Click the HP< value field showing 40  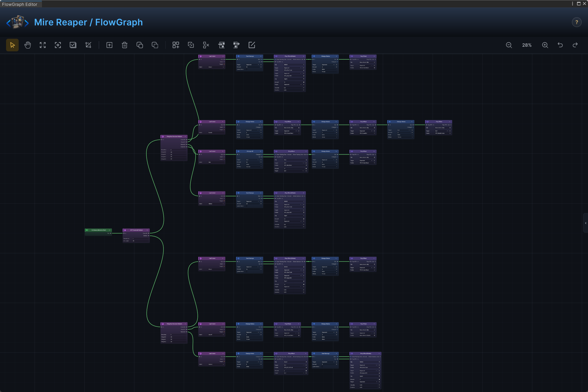click(x=140, y=241)
